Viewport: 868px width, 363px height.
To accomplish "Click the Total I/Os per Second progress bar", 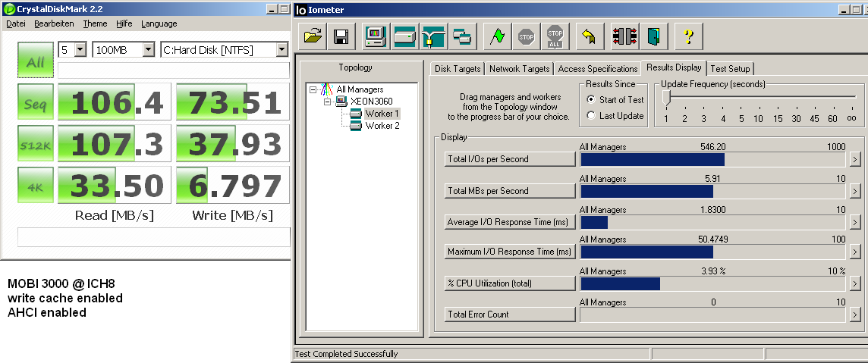I will point(713,159).
